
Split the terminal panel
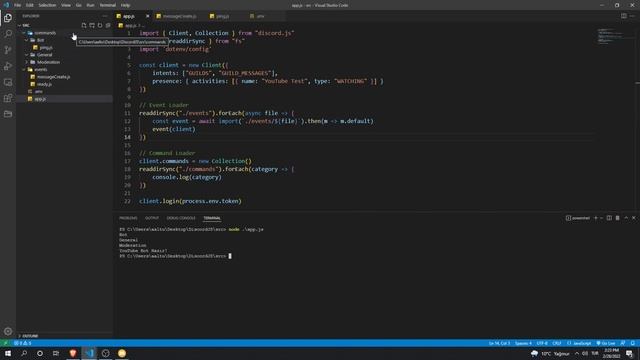(609, 218)
